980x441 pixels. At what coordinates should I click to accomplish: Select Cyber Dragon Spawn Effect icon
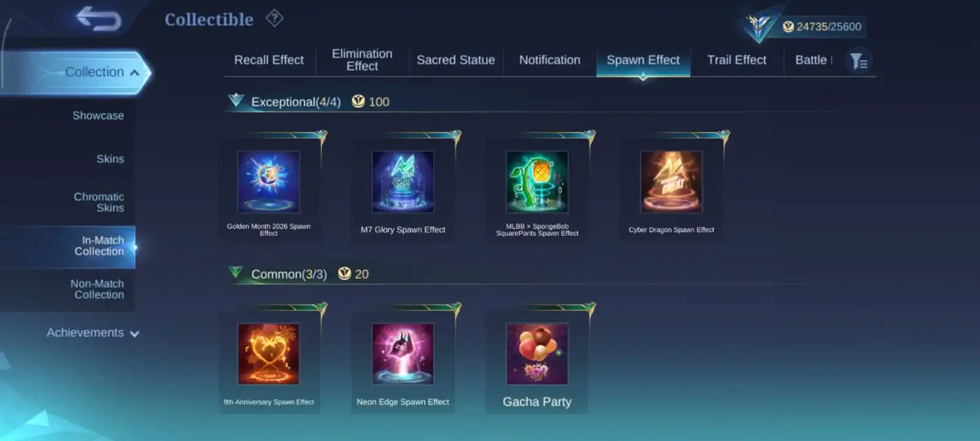point(671,182)
